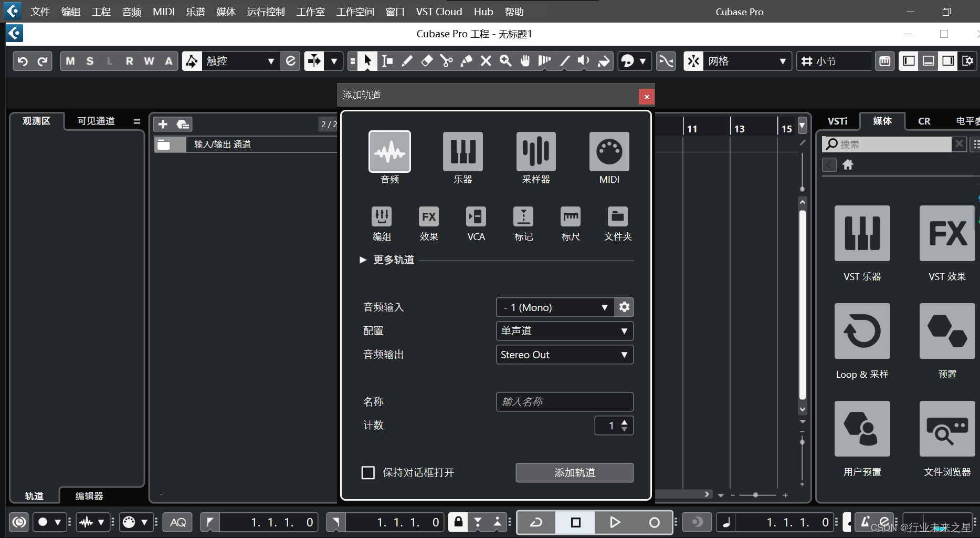The width and height of the screenshot is (980, 538).
Task: Choose the Marker (标记) track icon
Action: 523,216
